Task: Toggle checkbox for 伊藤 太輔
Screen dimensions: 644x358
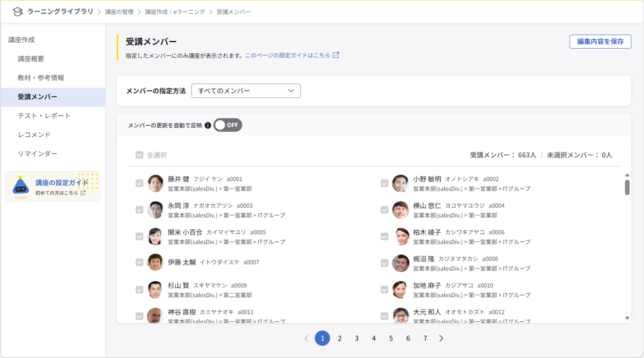Action: pos(139,262)
